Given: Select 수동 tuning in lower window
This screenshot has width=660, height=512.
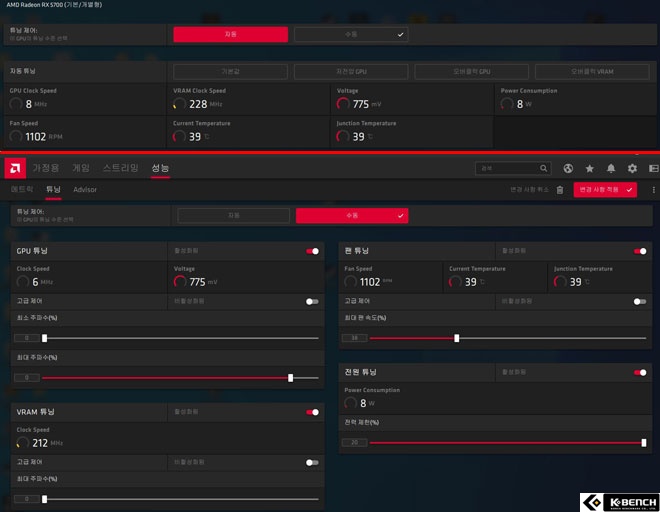Looking at the screenshot, I should (352, 216).
